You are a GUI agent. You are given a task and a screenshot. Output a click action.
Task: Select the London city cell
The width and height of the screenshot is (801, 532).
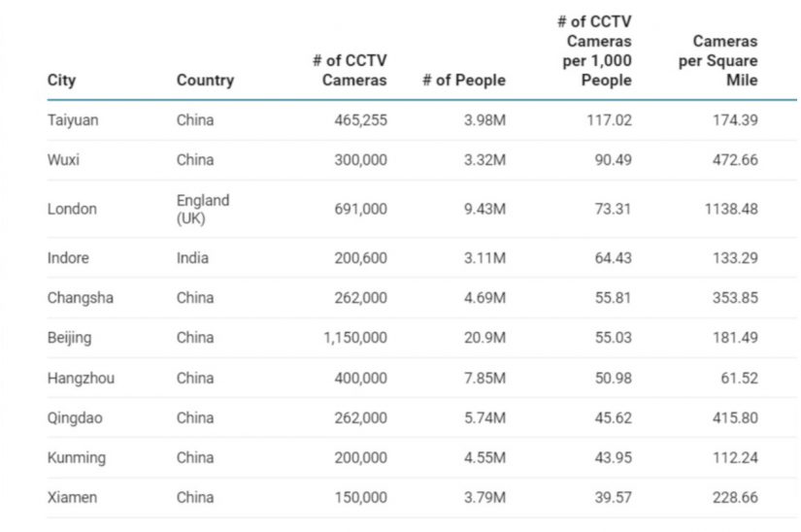72,209
